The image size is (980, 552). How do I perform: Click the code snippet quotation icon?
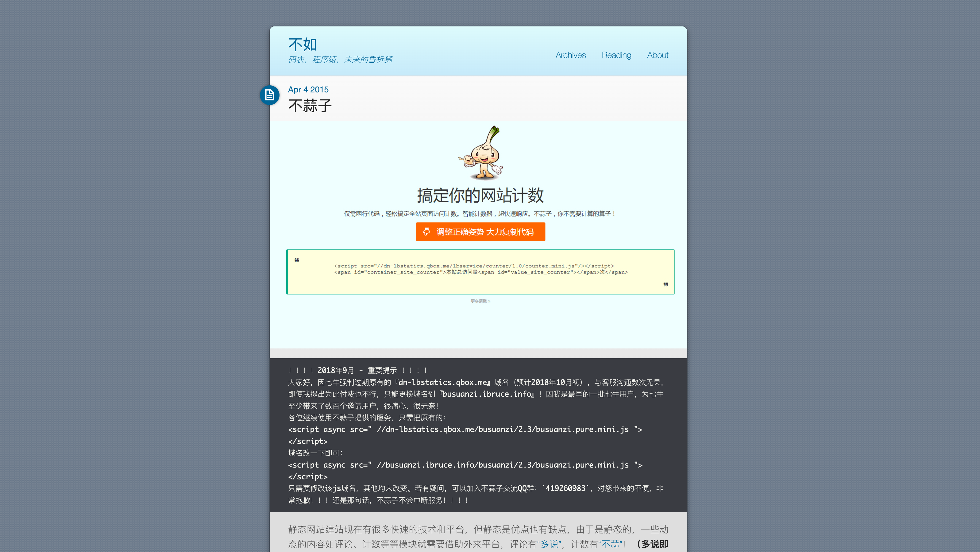click(297, 260)
